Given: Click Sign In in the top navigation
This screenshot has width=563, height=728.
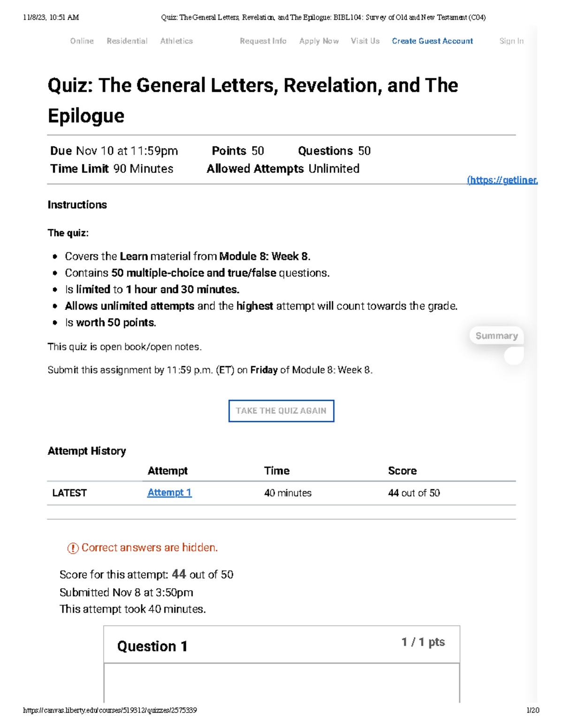Looking at the screenshot, I should tap(510, 41).
